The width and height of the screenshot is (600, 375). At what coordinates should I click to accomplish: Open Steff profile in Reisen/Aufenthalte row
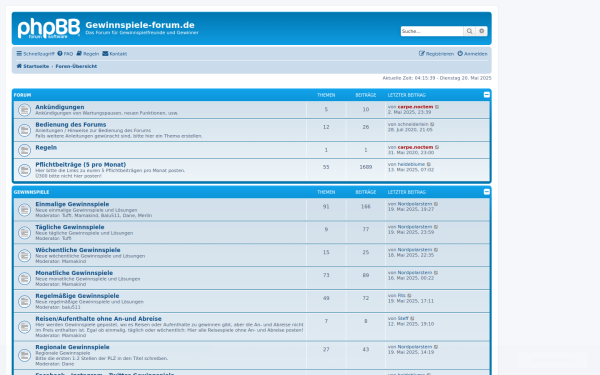pos(403,319)
